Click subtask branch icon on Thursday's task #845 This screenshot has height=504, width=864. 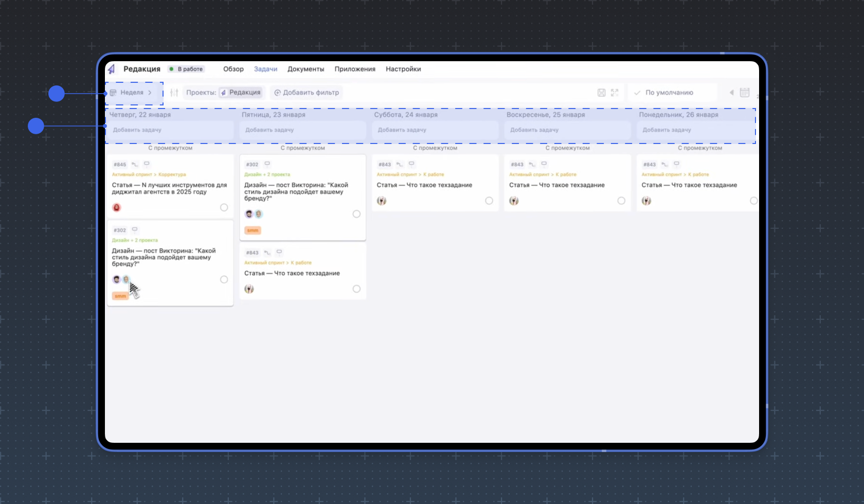[135, 165]
